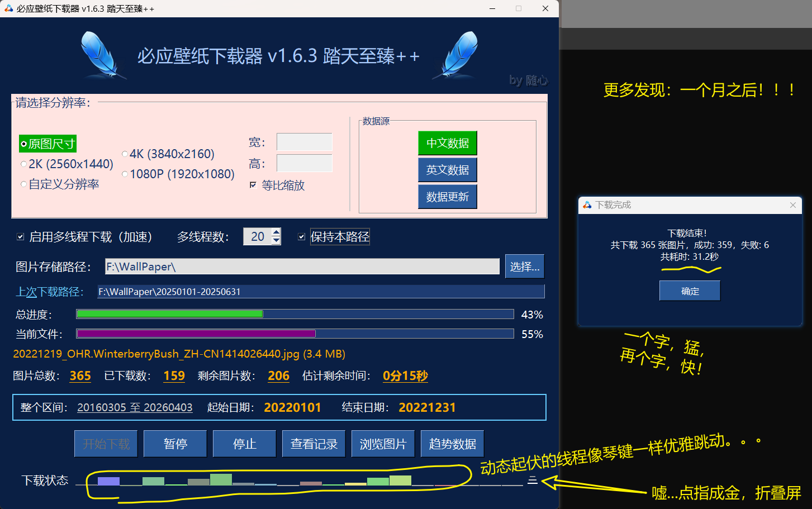The width and height of the screenshot is (812, 509).
Task: Pick the 自定义分辨率 option
Action: coord(24,184)
